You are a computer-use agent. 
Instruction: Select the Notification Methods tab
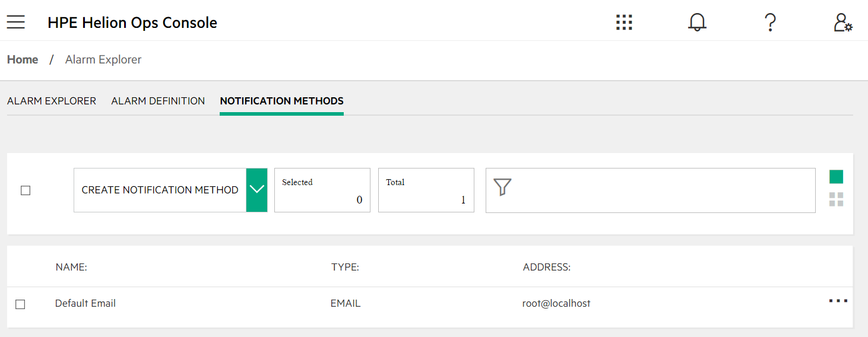281,101
